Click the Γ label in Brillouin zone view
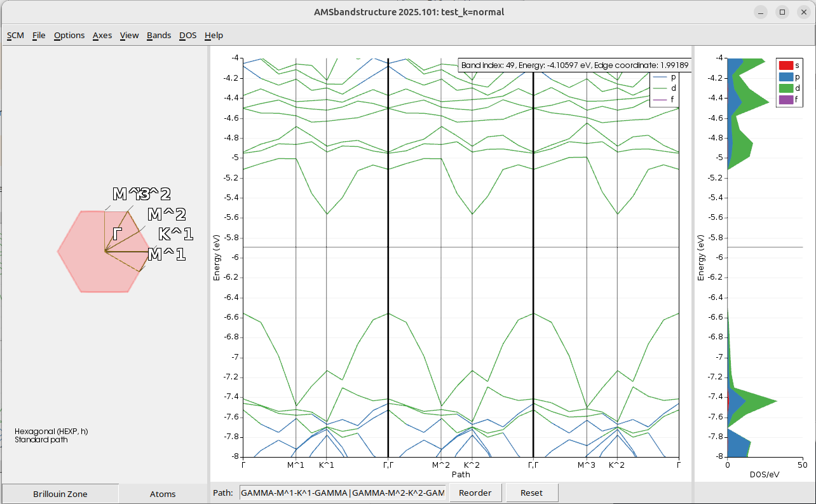The image size is (816, 504). point(117,235)
